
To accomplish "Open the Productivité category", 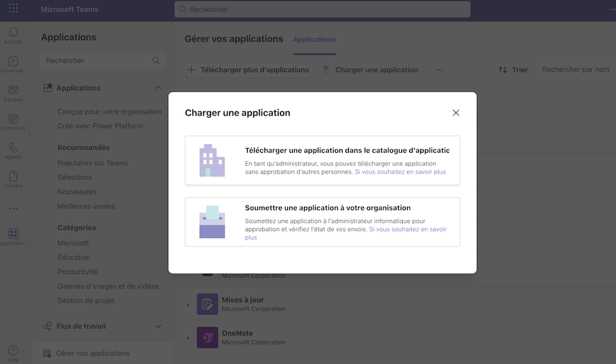I will pos(78,272).
